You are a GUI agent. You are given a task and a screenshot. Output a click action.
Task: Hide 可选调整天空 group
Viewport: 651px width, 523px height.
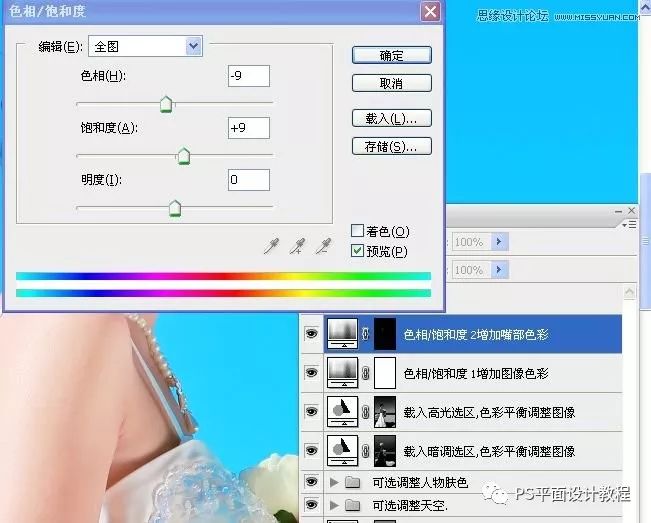click(311, 504)
